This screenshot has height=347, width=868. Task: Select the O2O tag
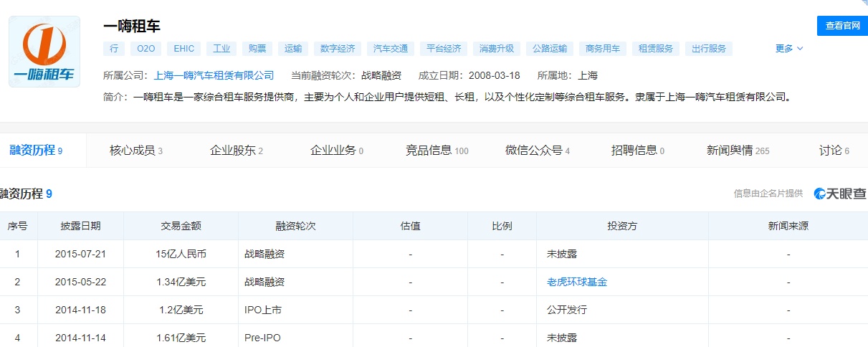146,49
